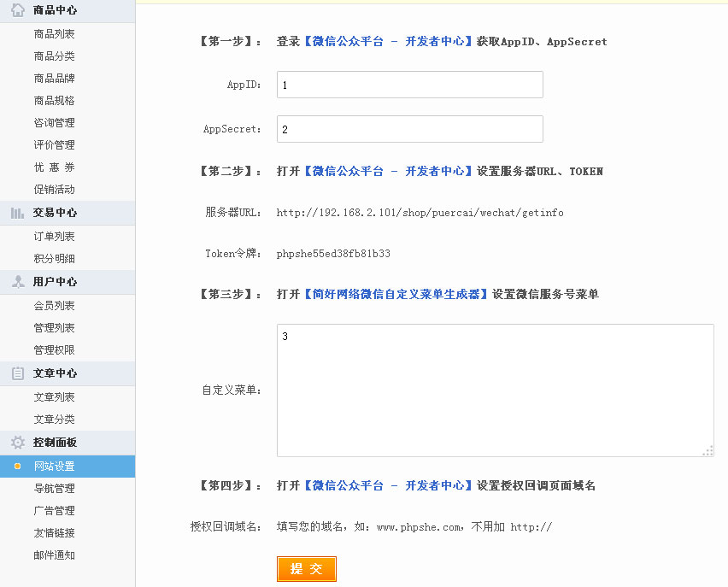Open the 微信公众平台 link in step one
The width and height of the screenshot is (728, 587).
pyautogui.click(x=388, y=41)
